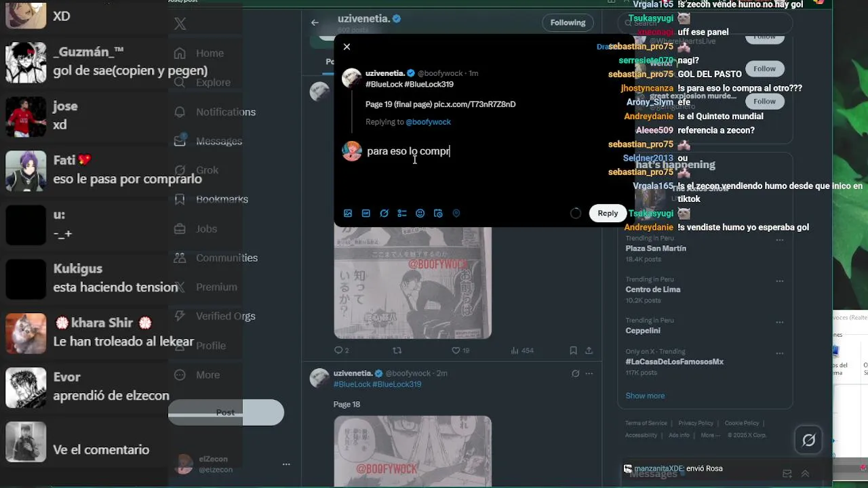Viewport: 868px width, 488px height.
Task: Click the Grok enhance icon in composer
Action: click(x=384, y=213)
